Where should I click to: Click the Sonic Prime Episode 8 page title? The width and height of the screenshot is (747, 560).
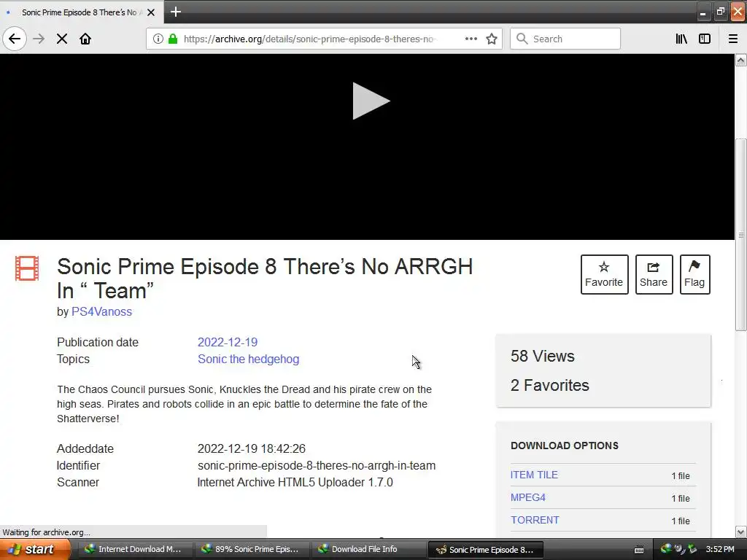(264, 279)
